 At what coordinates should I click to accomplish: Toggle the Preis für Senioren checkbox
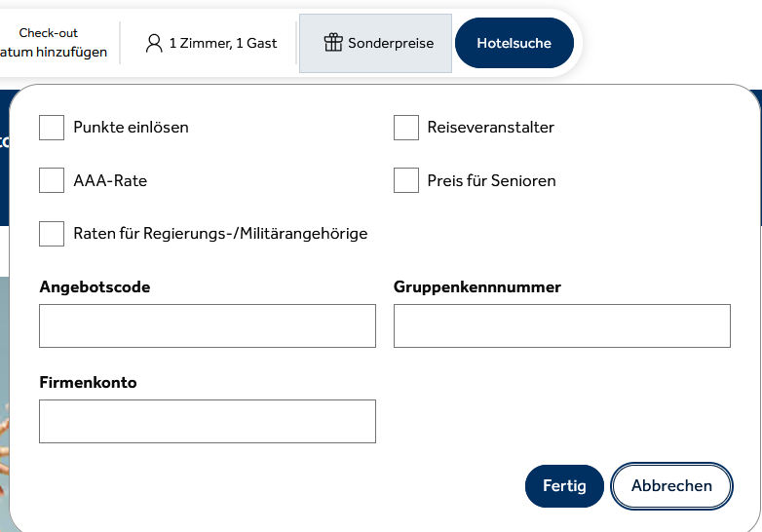406,180
